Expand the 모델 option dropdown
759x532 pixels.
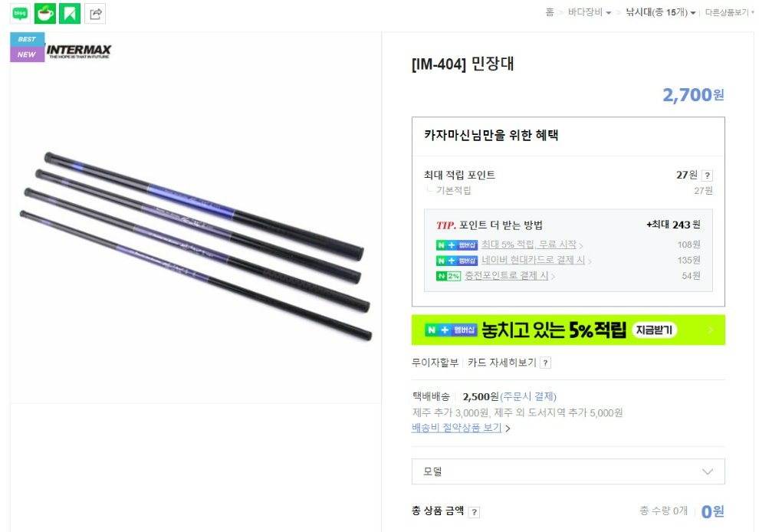click(568, 471)
